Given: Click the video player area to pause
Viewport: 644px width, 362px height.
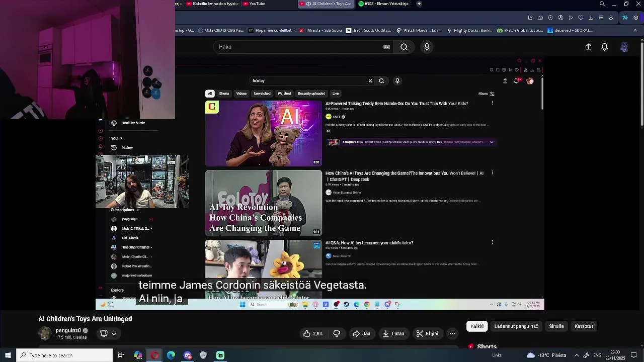Looking at the screenshot, I should click(x=320, y=184).
